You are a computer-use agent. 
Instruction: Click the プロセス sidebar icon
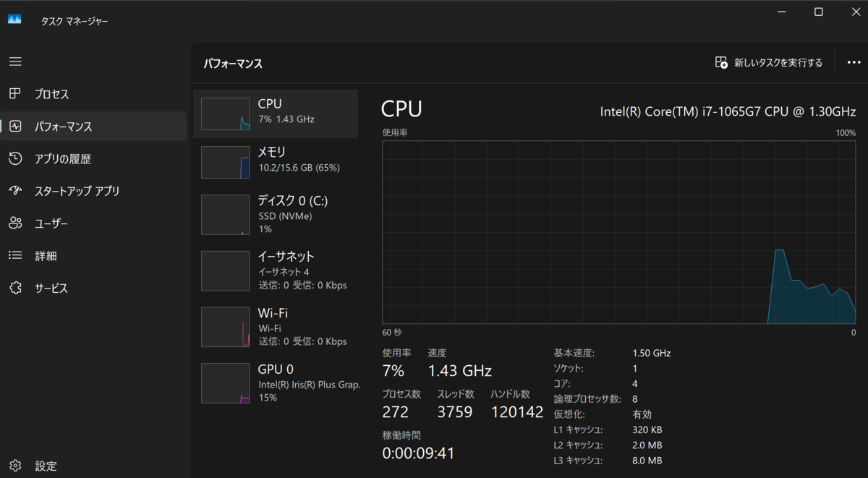click(x=15, y=94)
